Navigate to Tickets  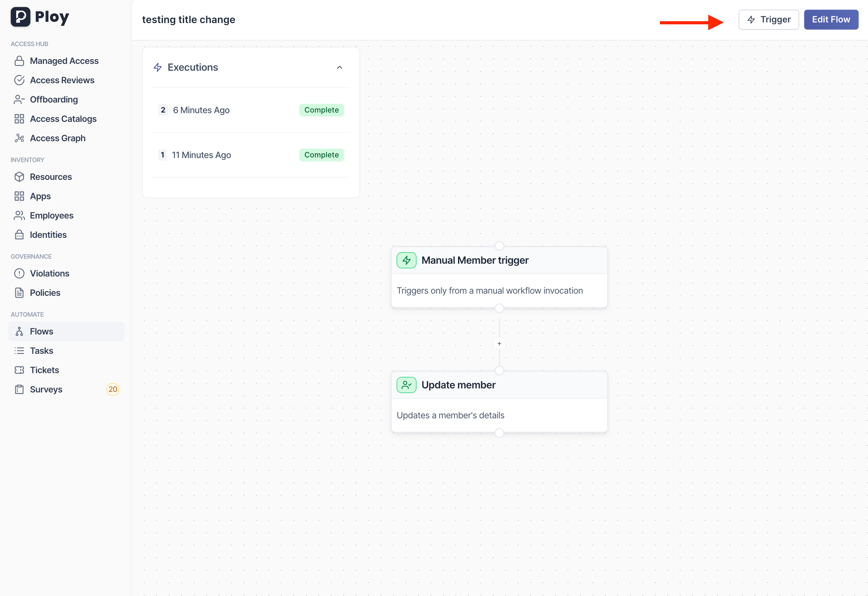[66, 370]
